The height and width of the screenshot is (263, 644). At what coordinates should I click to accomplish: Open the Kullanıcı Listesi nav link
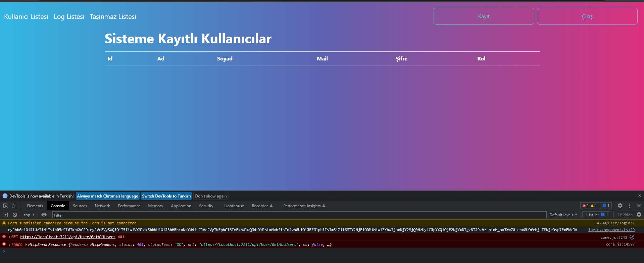tap(26, 16)
